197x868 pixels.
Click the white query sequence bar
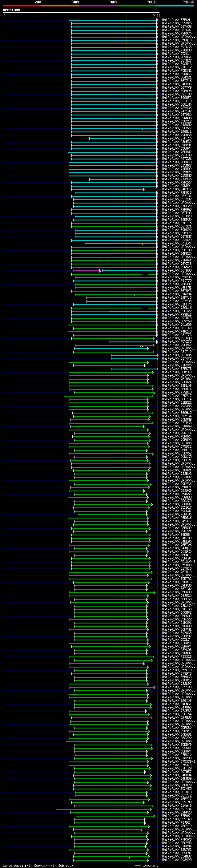click(x=81, y=12)
